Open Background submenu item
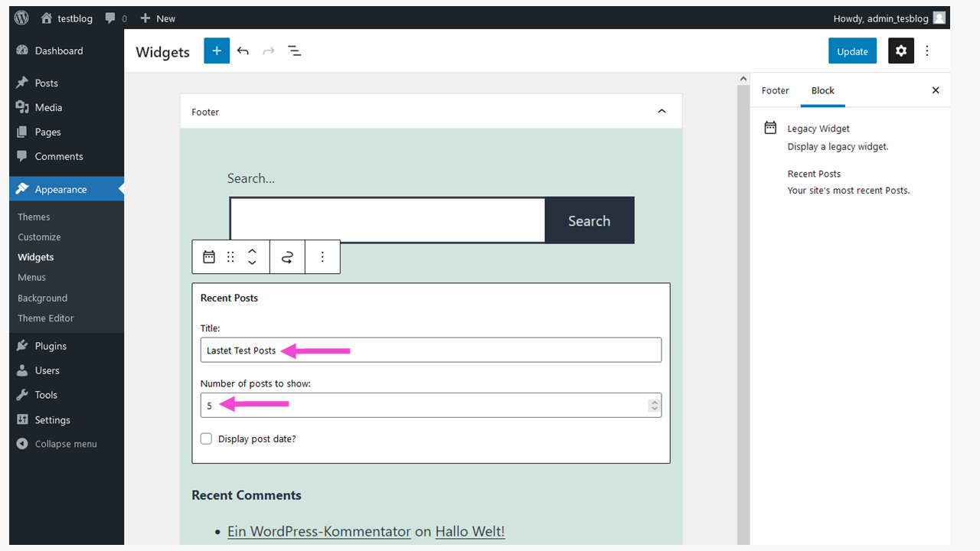This screenshot has width=980, height=551. [42, 298]
